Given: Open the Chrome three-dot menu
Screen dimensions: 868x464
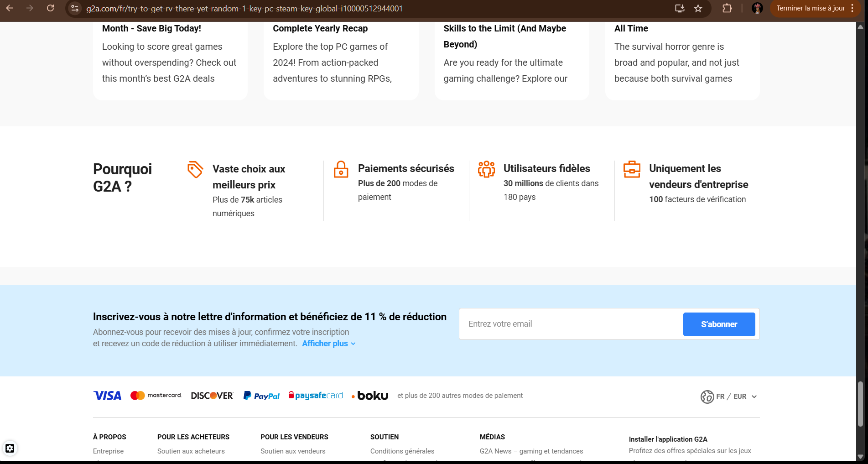Looking at the screenshot, I should click(x=852, y=8).
